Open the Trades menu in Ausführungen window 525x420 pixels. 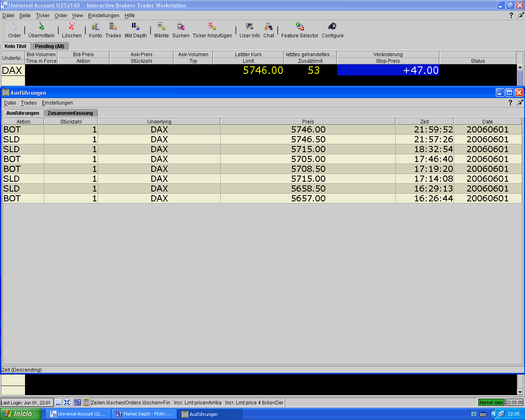(29, 103)
